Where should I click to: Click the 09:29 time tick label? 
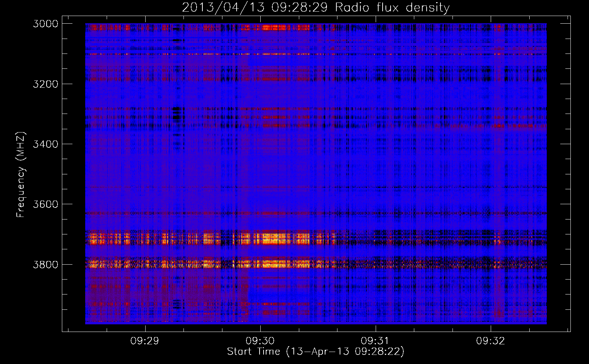pyautogui.click(x=145, y=341)
